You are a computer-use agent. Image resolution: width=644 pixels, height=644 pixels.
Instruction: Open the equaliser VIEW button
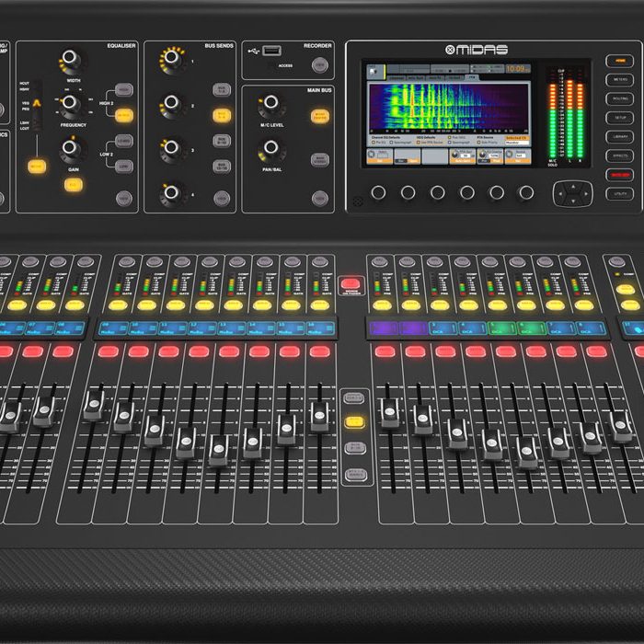click(123, 199)
